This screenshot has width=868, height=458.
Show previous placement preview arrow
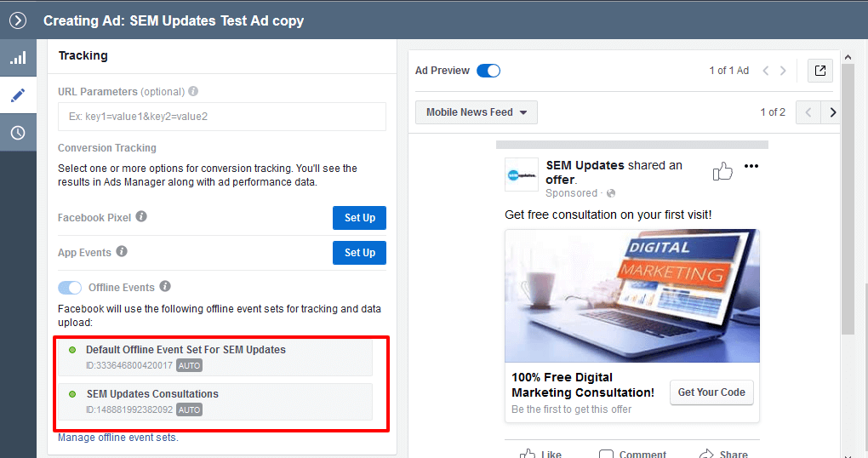pos(808,112)
